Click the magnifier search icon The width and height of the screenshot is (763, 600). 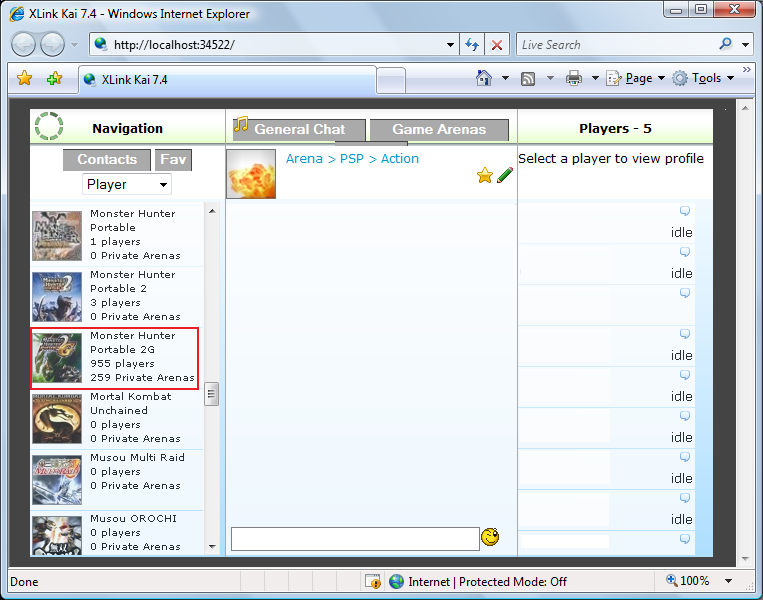coord(726,44)
